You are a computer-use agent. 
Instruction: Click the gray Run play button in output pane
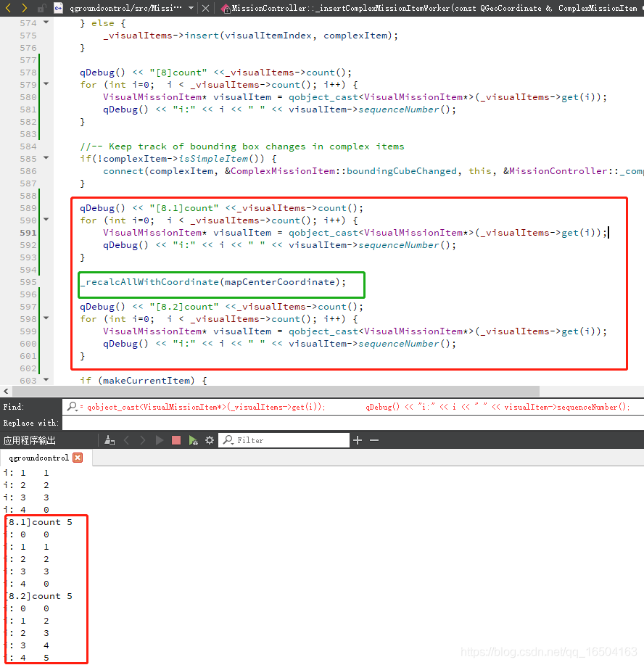pyautogui.click(x=160, y=440)
